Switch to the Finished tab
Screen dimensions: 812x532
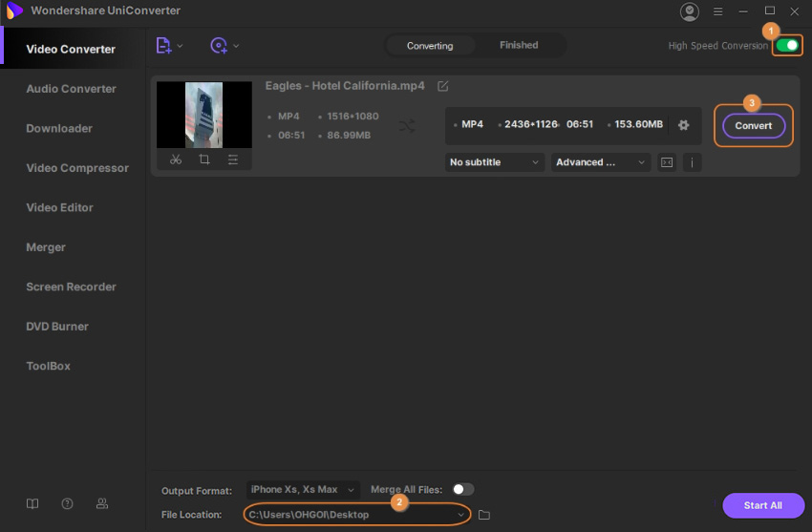[519, 45]
